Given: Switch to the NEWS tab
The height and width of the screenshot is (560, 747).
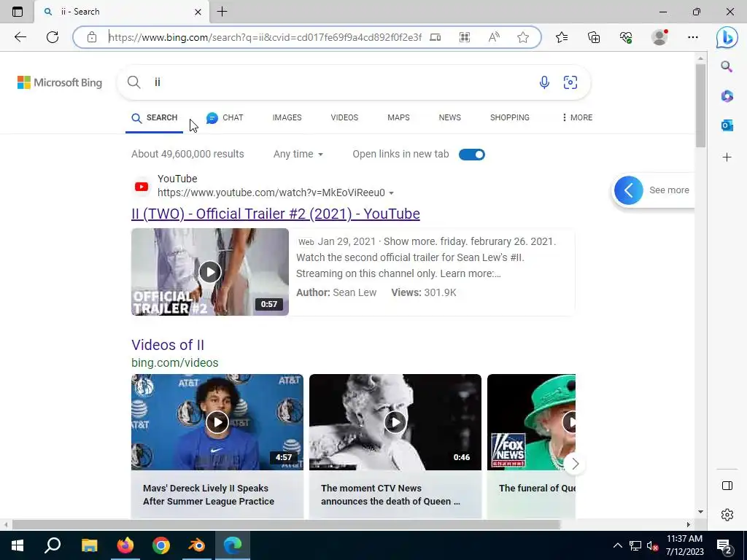Looking at the screenshot, I should point(449,117).
